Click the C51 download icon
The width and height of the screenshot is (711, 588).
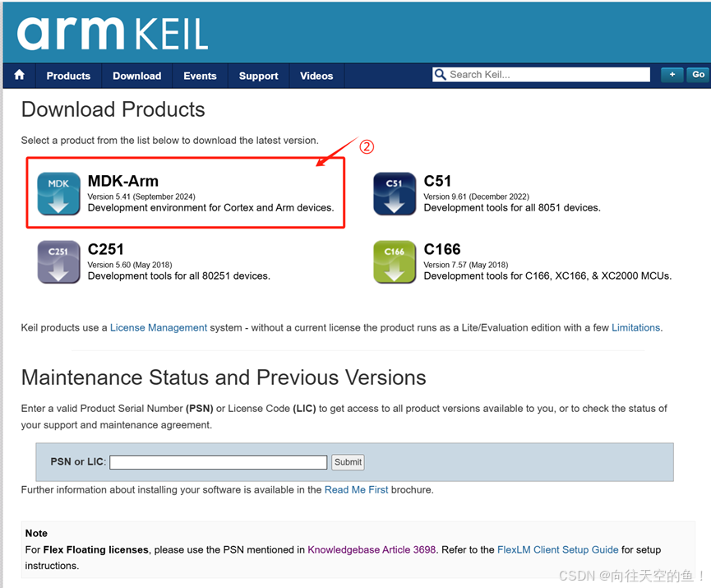click(395, 194)
